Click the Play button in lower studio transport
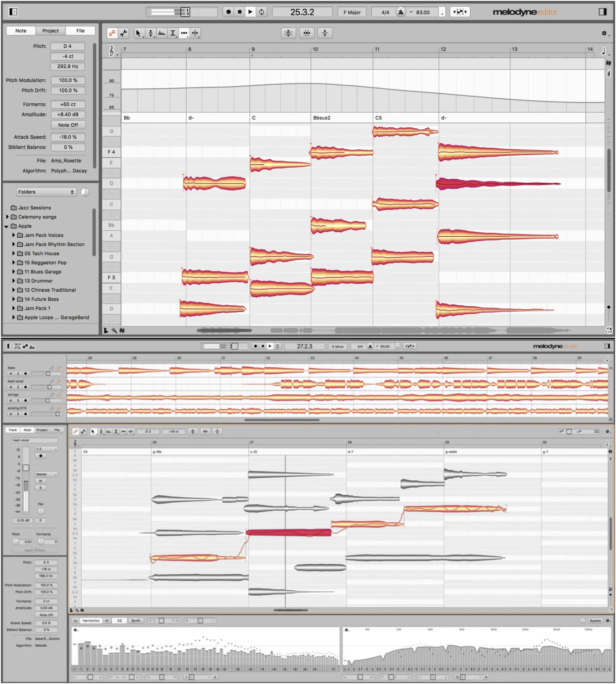 click(x=270, y=346)
